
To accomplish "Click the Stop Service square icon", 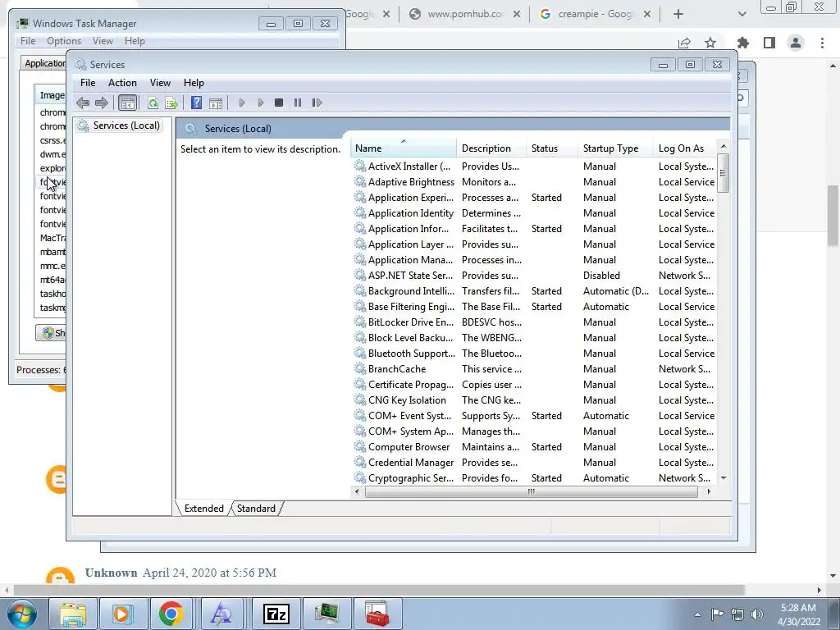I will [x=279, y=103].
